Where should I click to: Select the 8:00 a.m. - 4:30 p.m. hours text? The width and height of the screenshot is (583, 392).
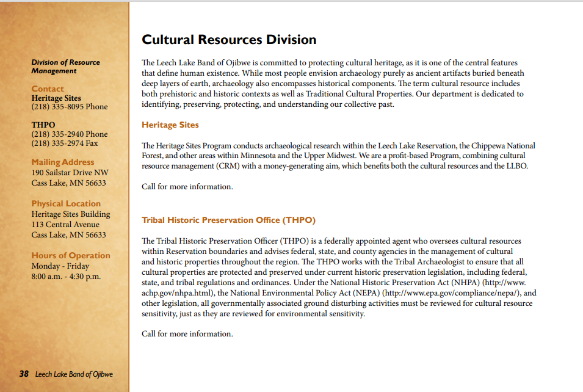(x=66, y=277)
